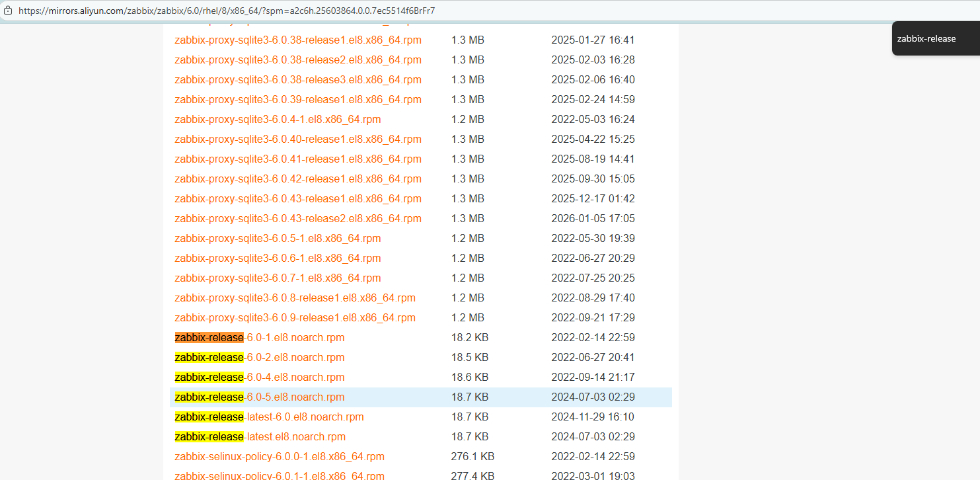This screenshot has width=980, height=480.
Task: Open zabbix-release-latest-6.0.el8.noarch.rpm link
Action: coord(269,417)
